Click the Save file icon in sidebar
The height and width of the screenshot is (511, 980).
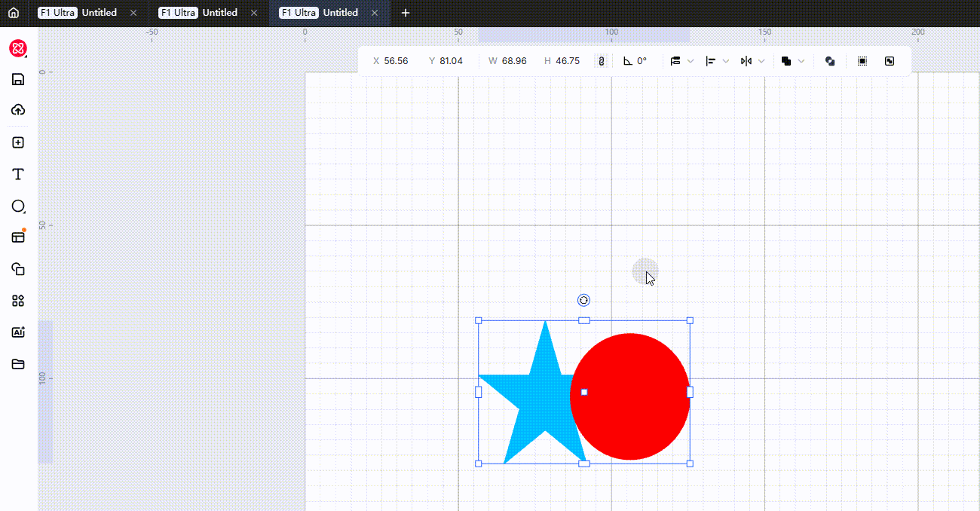pos(18,80)
